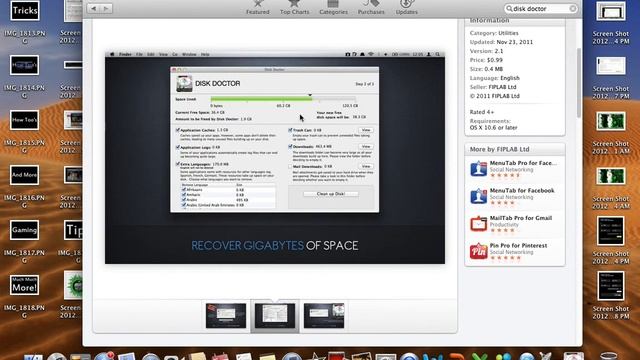
Task: Uncheck Amharic in the language list
Action: (x=184, y=195)
